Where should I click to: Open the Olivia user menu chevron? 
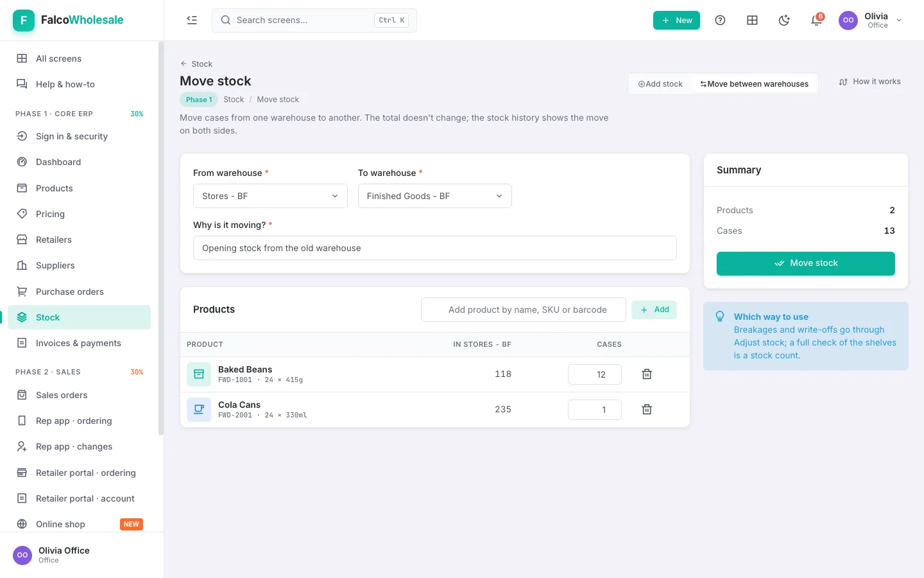point(899,20)
